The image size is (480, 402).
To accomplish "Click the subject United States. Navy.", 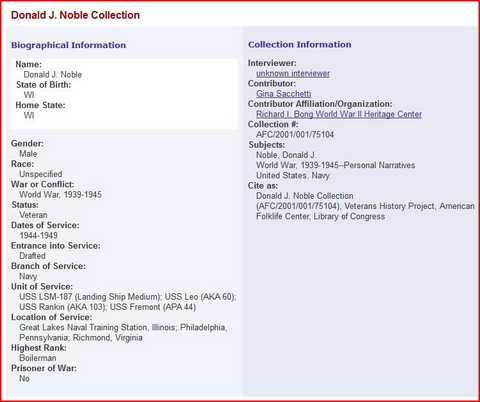I will [x=293, y=175].
